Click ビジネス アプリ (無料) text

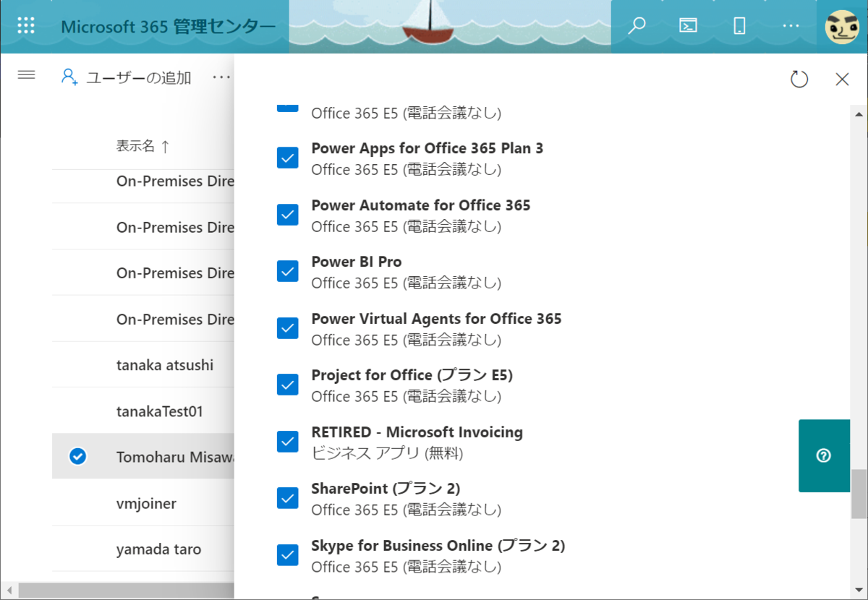click(x=387, y=453)
